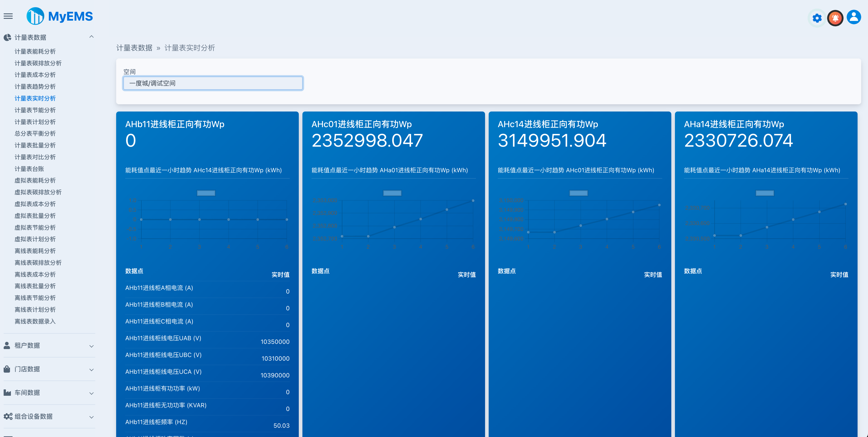Image resolution: width=868 pixels, height=437 pixels.
Task: Click the shopping bag icon beside 门店数据
Action: tap(7, 369)
